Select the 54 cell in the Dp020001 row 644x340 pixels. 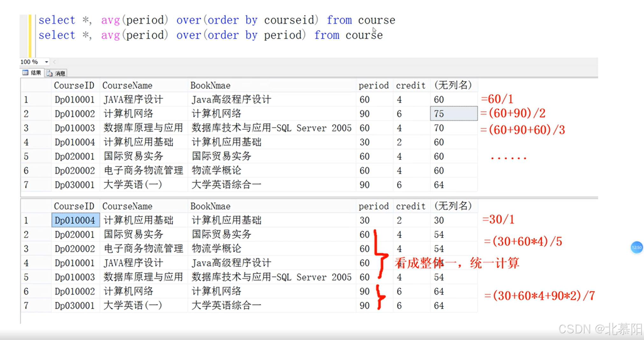(454, 235)
